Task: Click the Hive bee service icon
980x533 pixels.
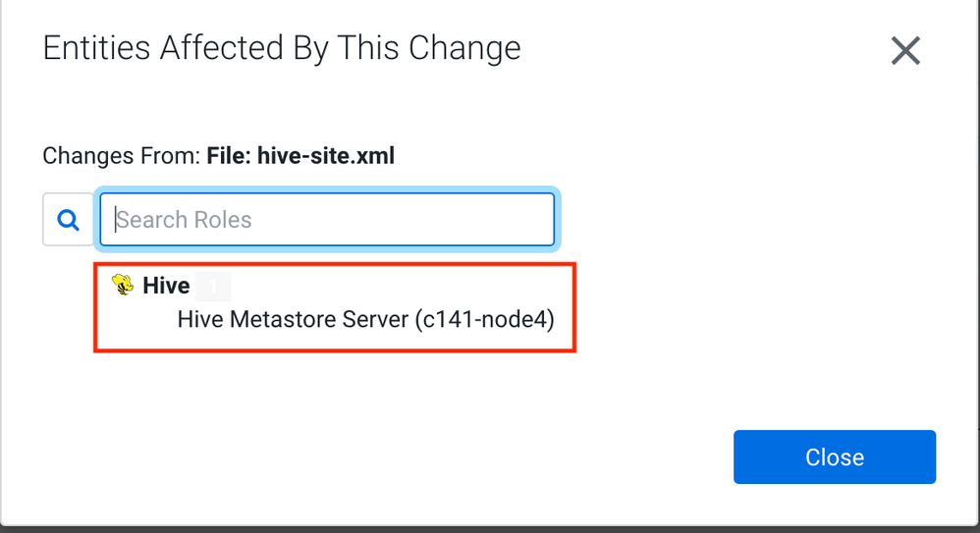Action: coord(122,286)
